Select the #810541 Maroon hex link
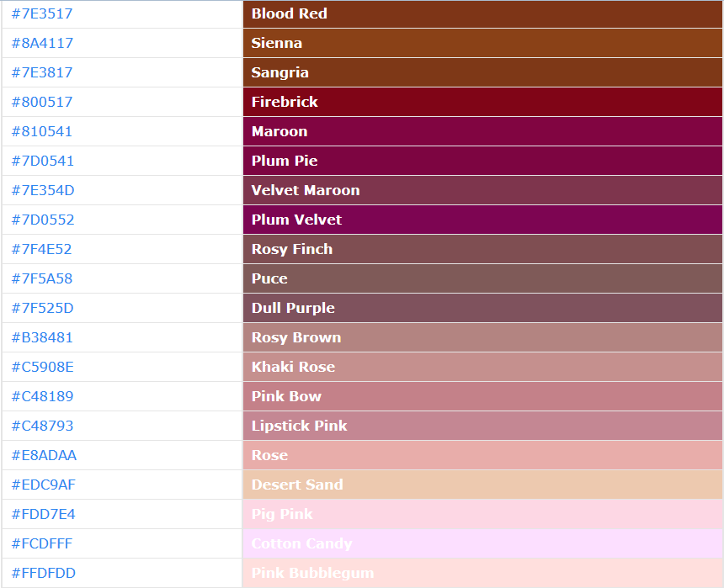The width and height of the screenshot is (724, 588). click(38, 131)
